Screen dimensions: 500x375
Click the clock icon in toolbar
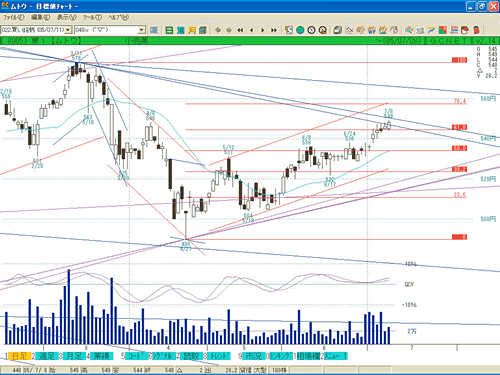311,30
